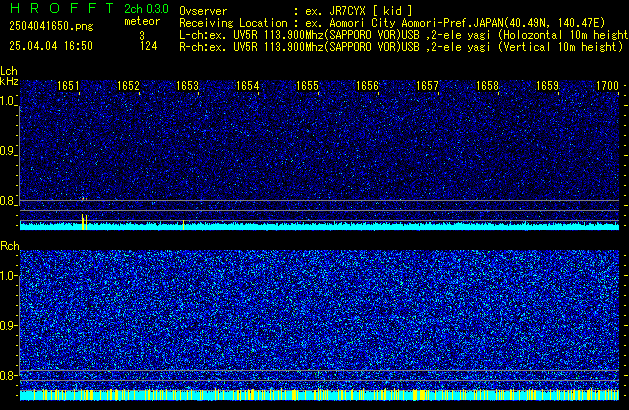The height and width of the screenshot is (410, 629).
Task: Click the L-ch receiver description line
Action: (x=404, y=35)
